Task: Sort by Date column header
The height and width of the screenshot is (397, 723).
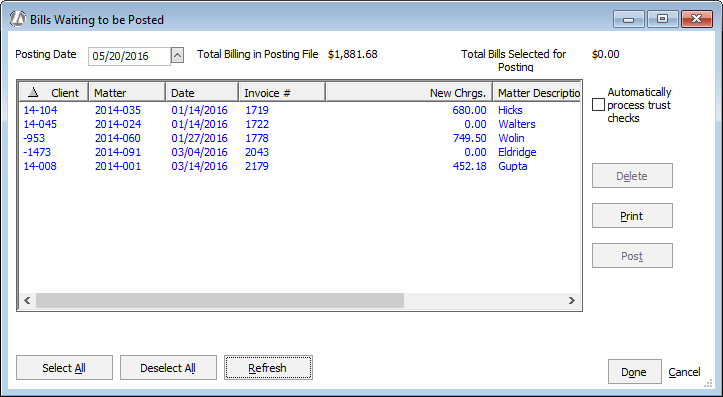Action: coord(202,92)
